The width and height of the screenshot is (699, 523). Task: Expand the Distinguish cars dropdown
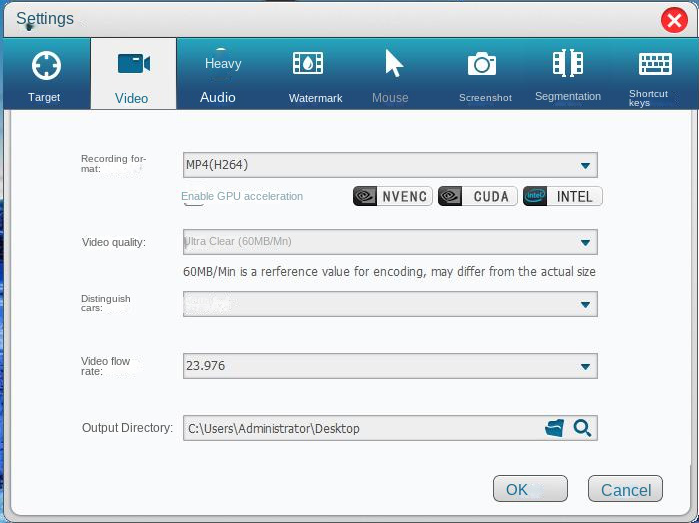click(x=586, y=304)
